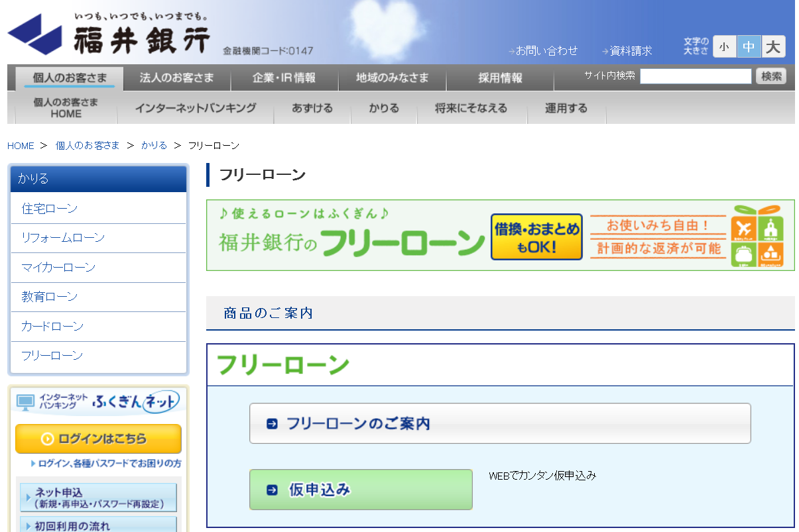
Task: Open the かりる menu item
Action: [384, 108]
